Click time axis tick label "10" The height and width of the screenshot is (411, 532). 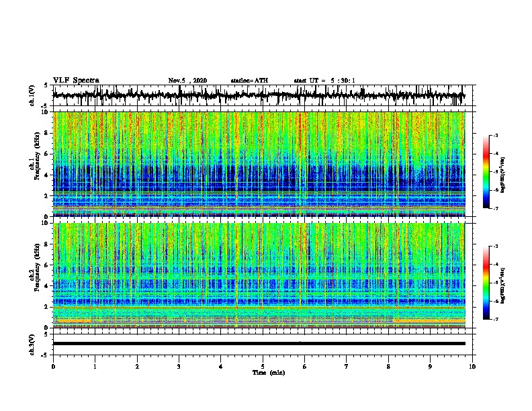[472, 367]
